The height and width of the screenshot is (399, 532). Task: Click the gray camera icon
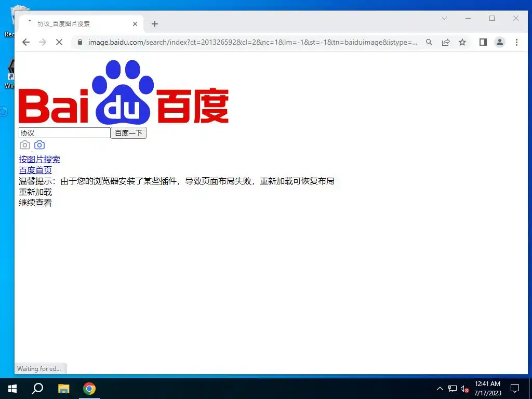point(25,145)
